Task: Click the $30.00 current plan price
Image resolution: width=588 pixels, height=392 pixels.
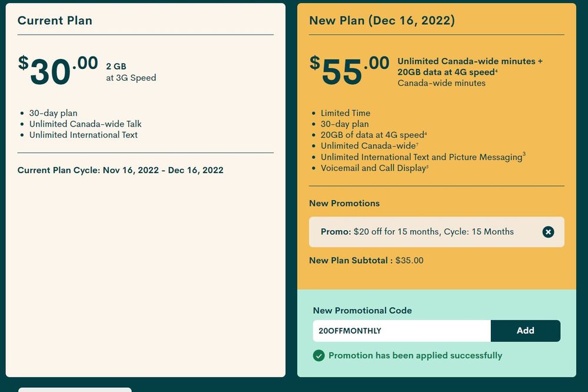Action: tap(58, 71)
